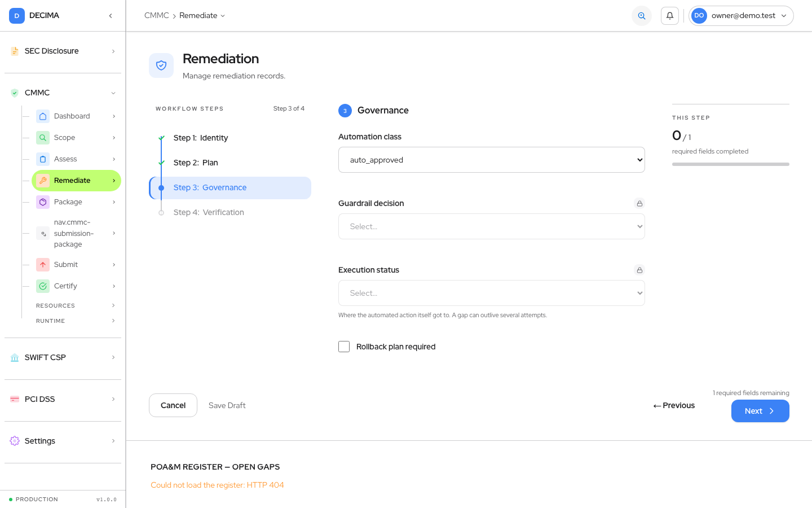Click the DECIMA logo icon

17,16
